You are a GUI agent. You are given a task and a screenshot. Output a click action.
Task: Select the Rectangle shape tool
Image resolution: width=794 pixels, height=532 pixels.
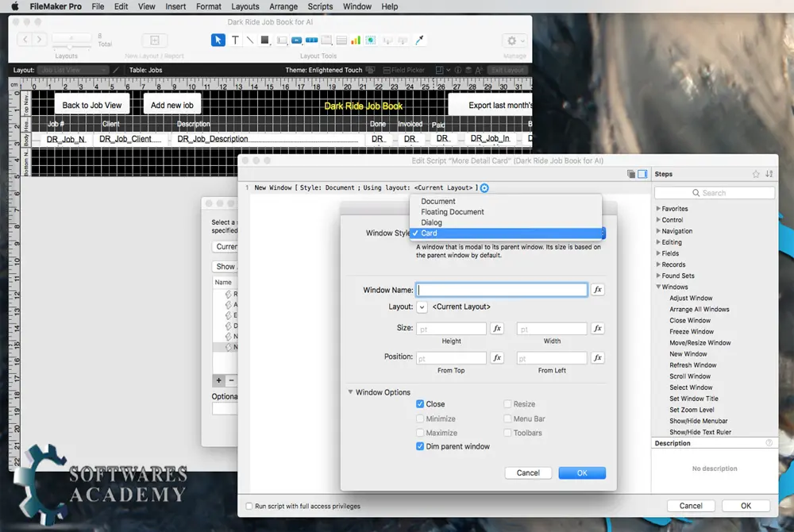pos(265,40)
